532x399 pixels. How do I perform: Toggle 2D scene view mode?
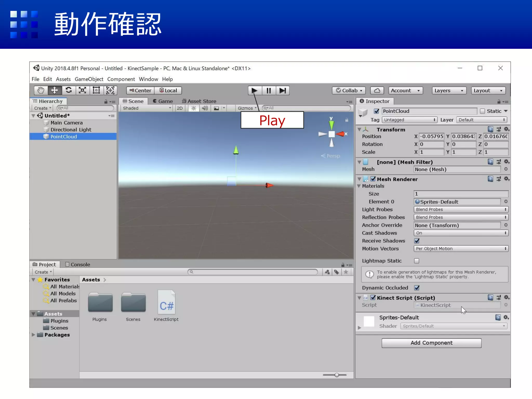pos(180,108)
